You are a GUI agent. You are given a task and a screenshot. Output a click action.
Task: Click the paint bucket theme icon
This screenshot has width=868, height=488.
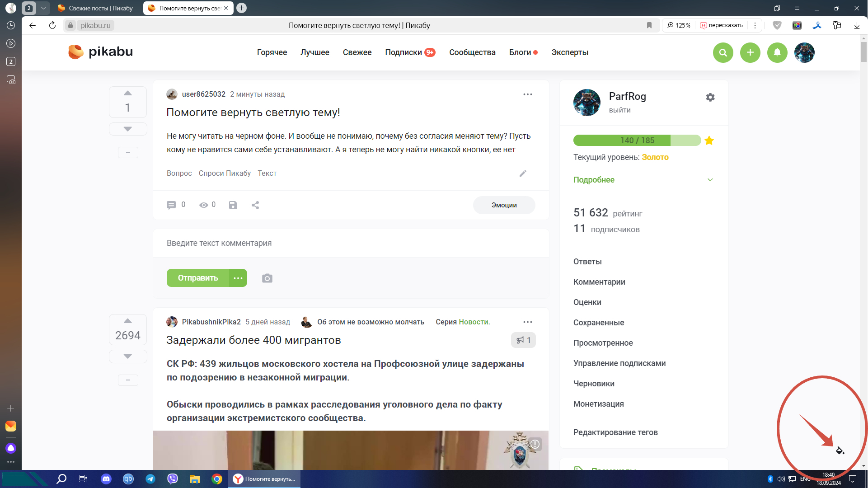pos(840,450)
